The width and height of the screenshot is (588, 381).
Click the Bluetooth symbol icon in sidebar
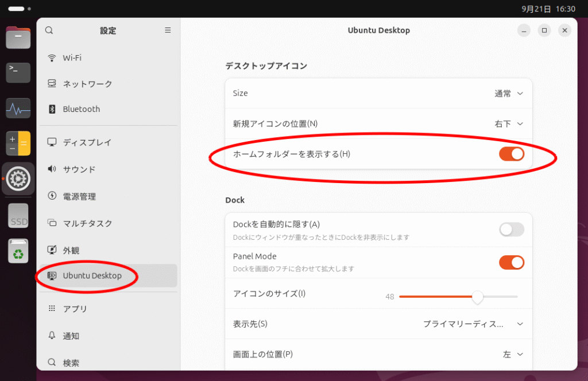(x=52, y=109)
